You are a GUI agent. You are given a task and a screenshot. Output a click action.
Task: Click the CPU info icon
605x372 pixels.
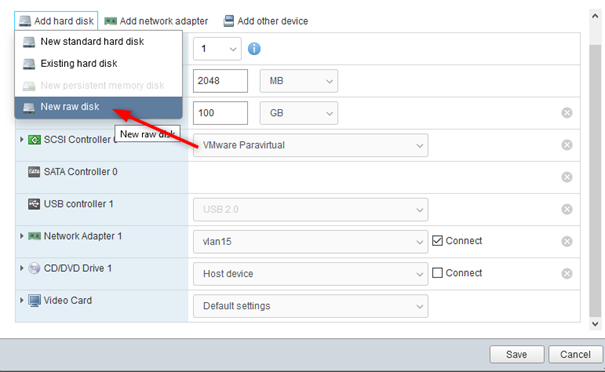pos(254,49)
